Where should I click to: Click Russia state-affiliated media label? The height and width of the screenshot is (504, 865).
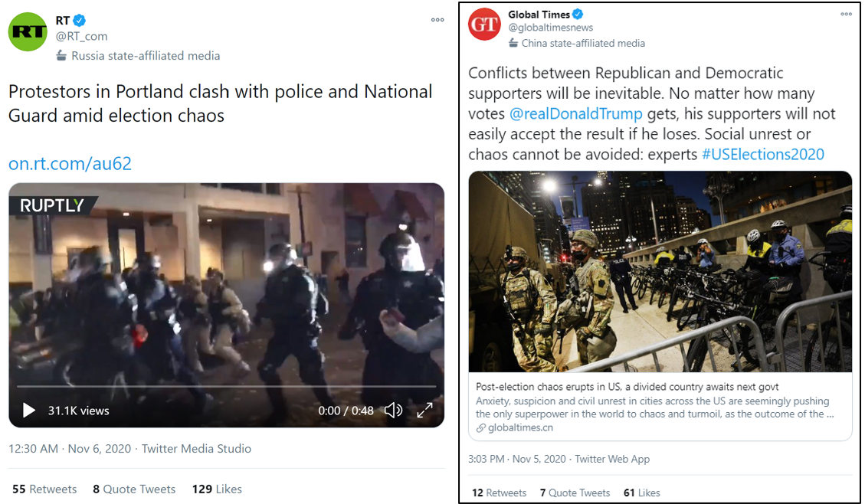point(138,56)
